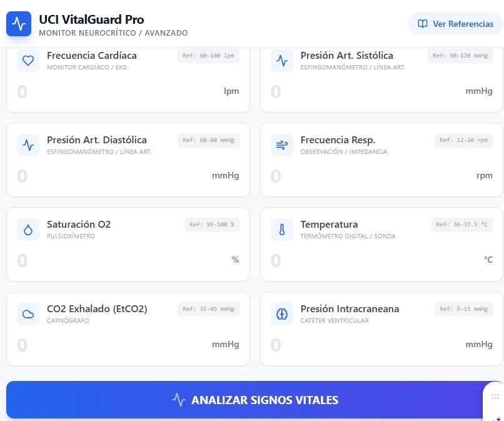This screenshot has height=421, width=504.
Task: Click the Presión Art. Diastólica waveform icon
Action: pyautogui.click(x=28, y=145)
